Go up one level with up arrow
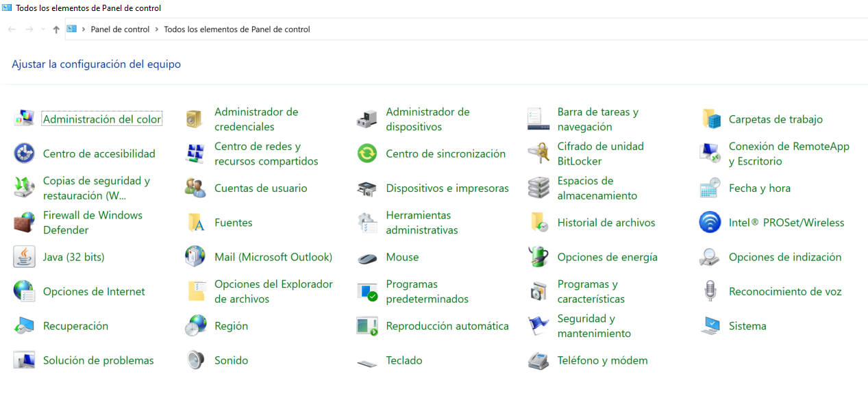Viewport: 868px width, 409px height. (x=56, y=29)
